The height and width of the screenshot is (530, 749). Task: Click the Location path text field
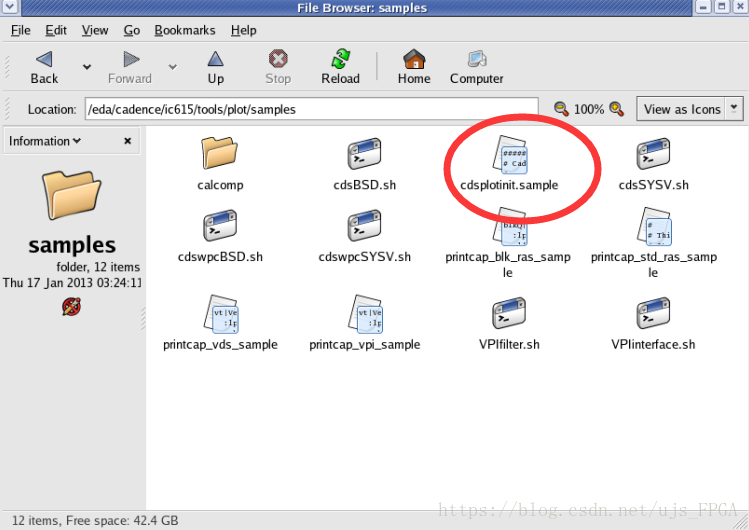point(310,109)
